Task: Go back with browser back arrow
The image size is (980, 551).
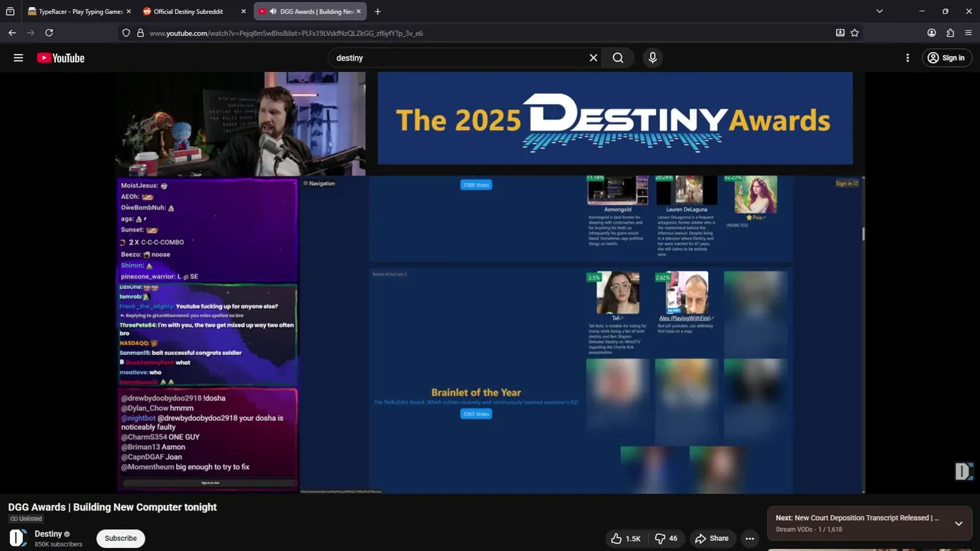Action: pos(12,33)
